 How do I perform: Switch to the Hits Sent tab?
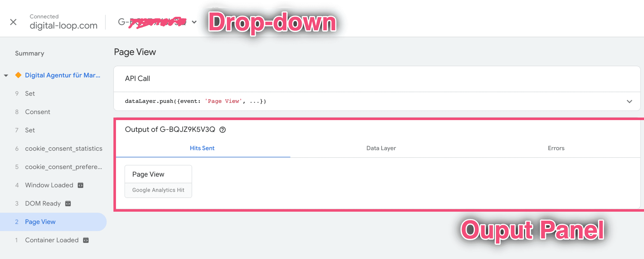click(x=202, y=148)
